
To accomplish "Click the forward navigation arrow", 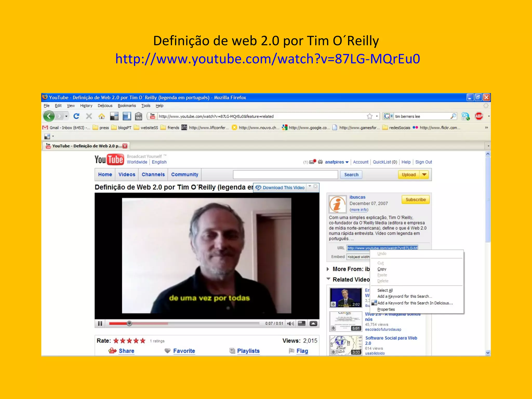I will coord(60,116).
